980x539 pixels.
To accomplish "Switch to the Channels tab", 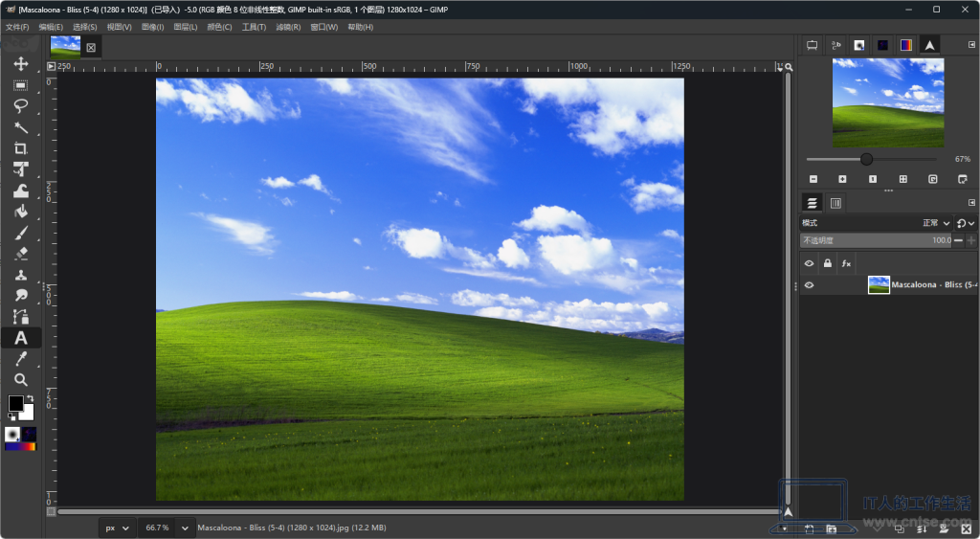I will (835, 203).
